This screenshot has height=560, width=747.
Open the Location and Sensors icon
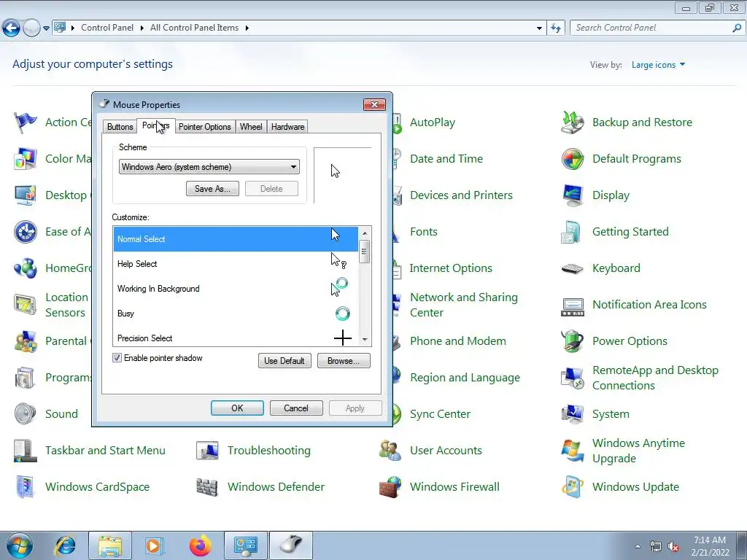point(26,305)
